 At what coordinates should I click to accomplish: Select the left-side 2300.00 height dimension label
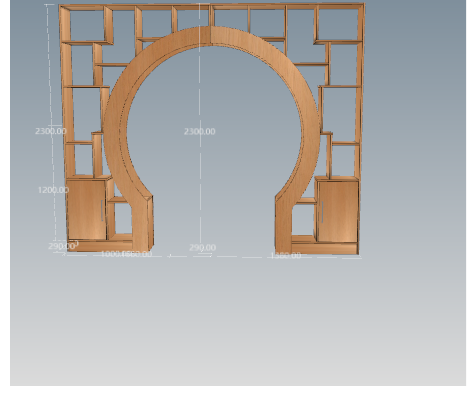[x=51, y=131]
